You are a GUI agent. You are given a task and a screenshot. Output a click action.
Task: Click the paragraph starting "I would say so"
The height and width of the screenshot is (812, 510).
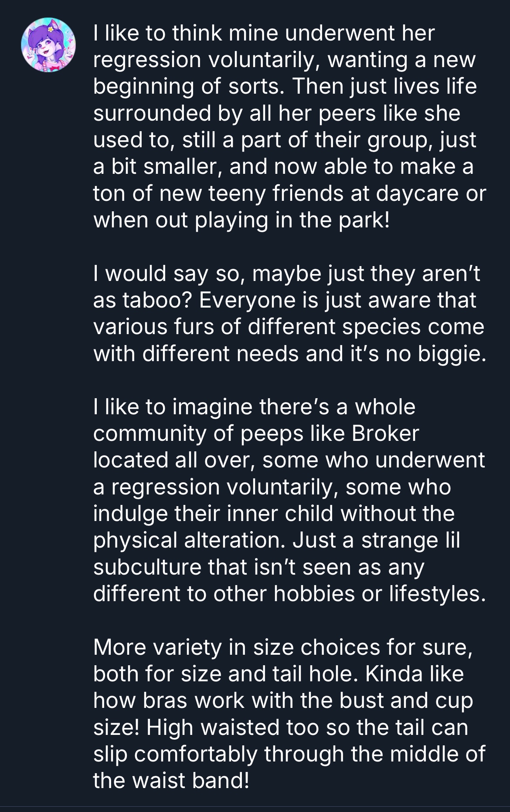pos(288,313)
